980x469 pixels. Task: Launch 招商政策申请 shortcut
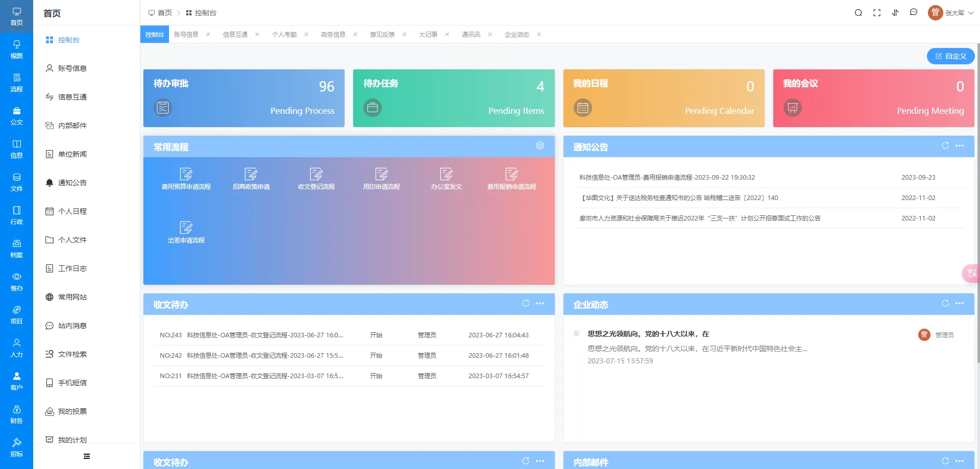[x=251, y=179]
